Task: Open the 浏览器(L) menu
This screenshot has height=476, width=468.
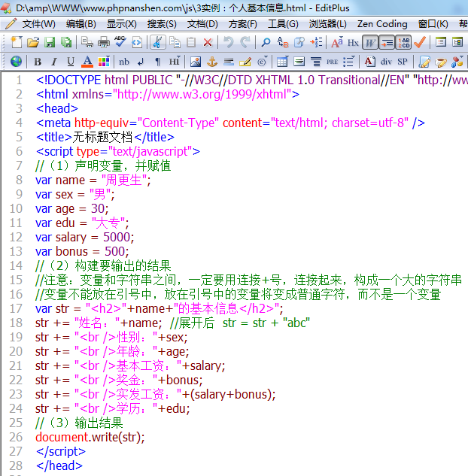Action: point(328,23)
